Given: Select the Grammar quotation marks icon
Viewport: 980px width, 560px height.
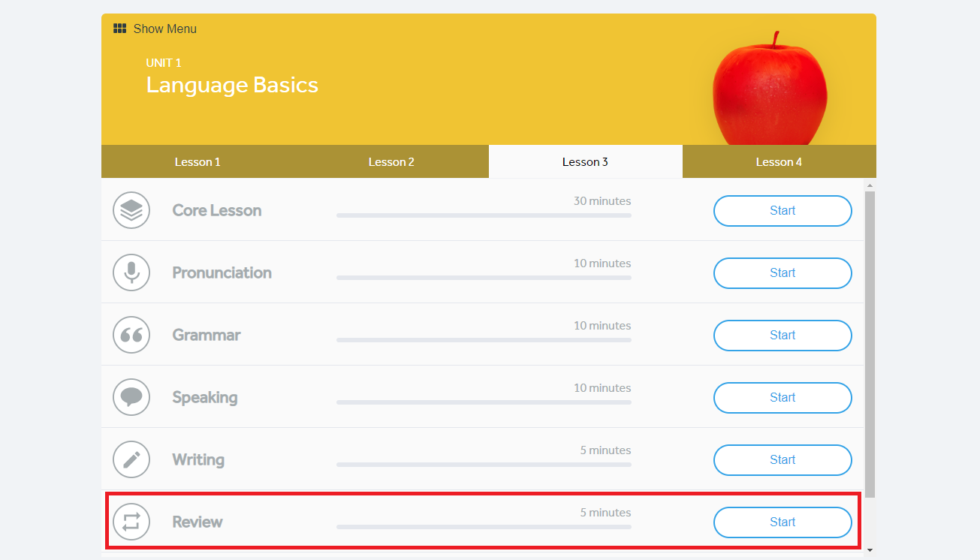Looking at the screenshot, I should tap(131, 335).
